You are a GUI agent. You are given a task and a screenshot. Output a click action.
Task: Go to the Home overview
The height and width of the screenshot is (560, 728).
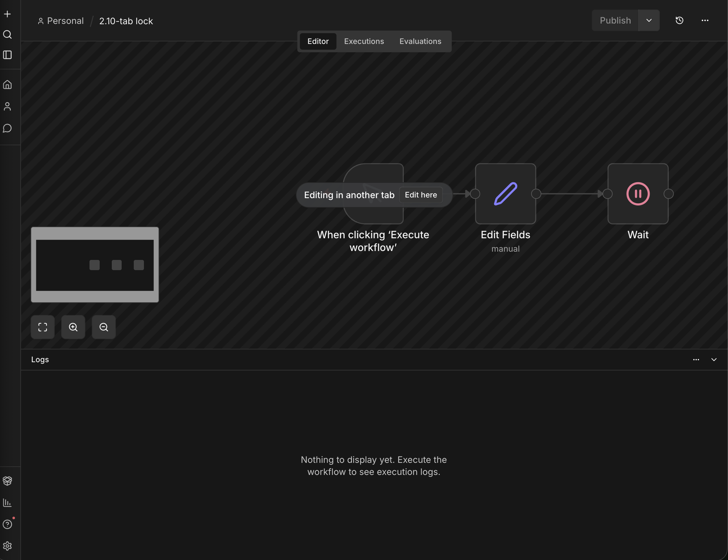(x=7, y=84)
